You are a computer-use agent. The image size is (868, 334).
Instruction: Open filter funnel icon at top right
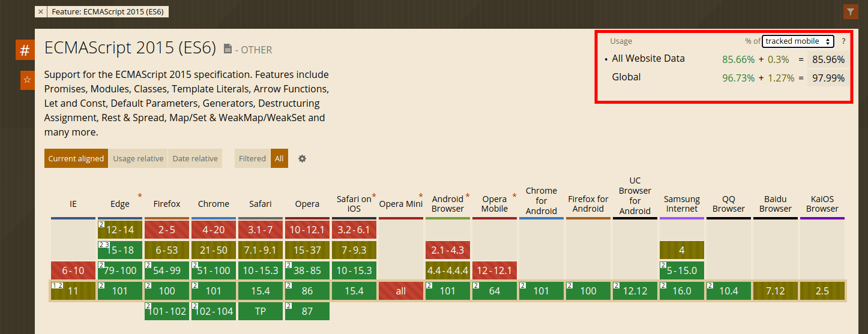tap(850, 11)
